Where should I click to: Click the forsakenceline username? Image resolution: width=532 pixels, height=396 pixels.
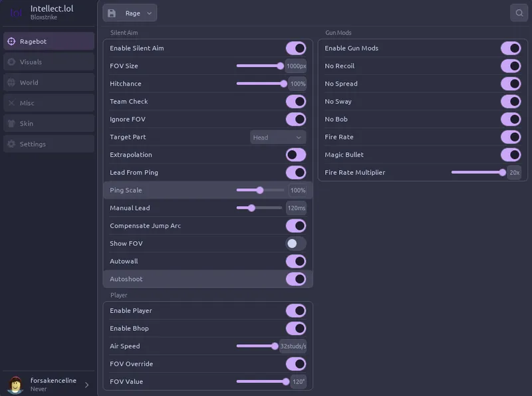pos(53,381)
